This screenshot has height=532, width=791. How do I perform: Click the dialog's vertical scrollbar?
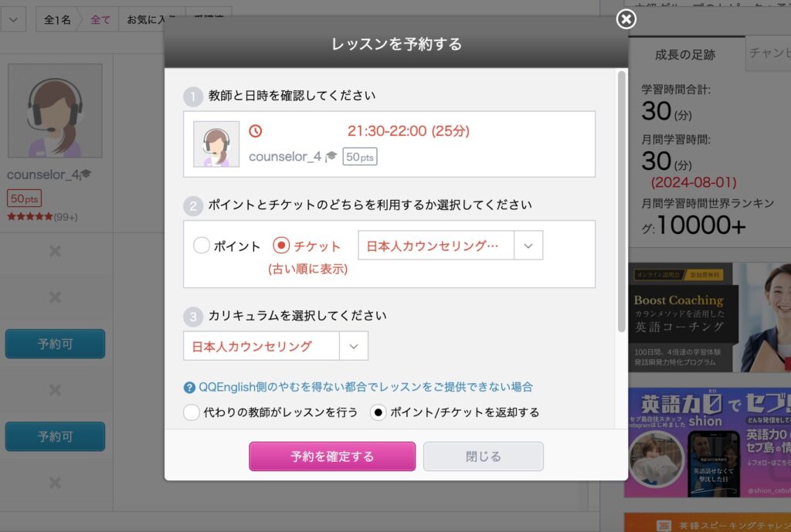click(x=621, y=201)
